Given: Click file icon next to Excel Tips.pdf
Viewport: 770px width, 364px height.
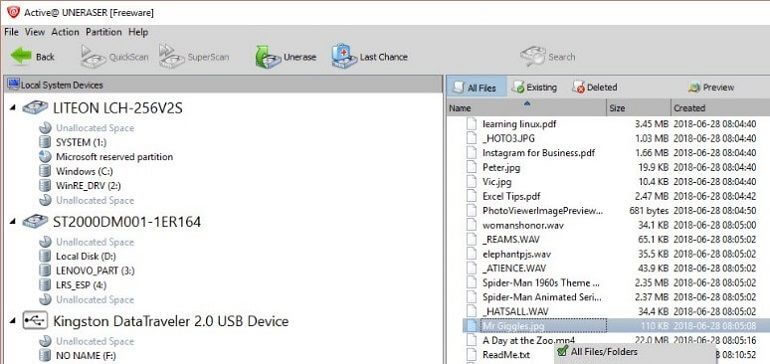Looking at the screenshot, I should (471, 196).
